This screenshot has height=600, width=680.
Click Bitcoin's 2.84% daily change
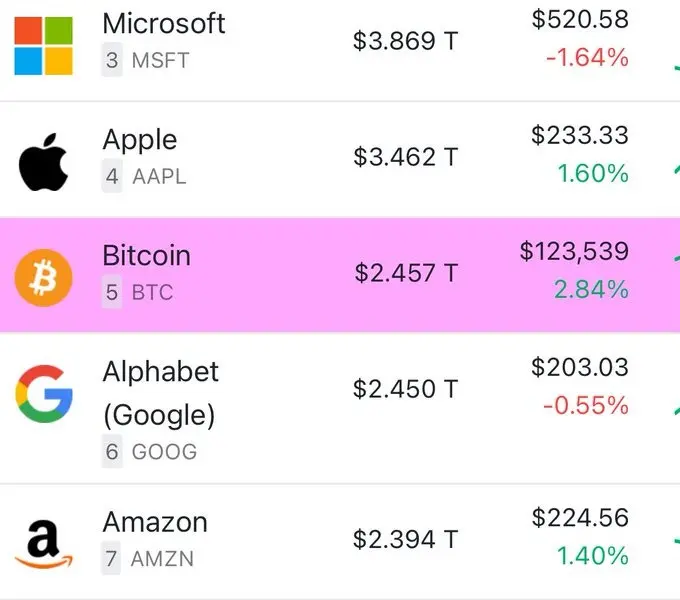pos(591,289)
